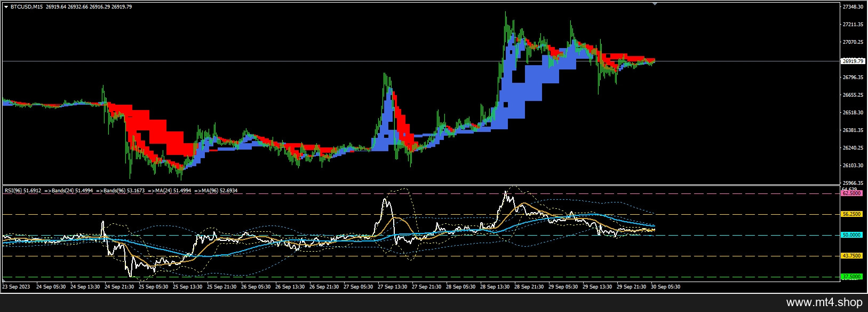
Task: Click the =>MA(96) 52.6934 indicator label
Action: coord(216,190)
